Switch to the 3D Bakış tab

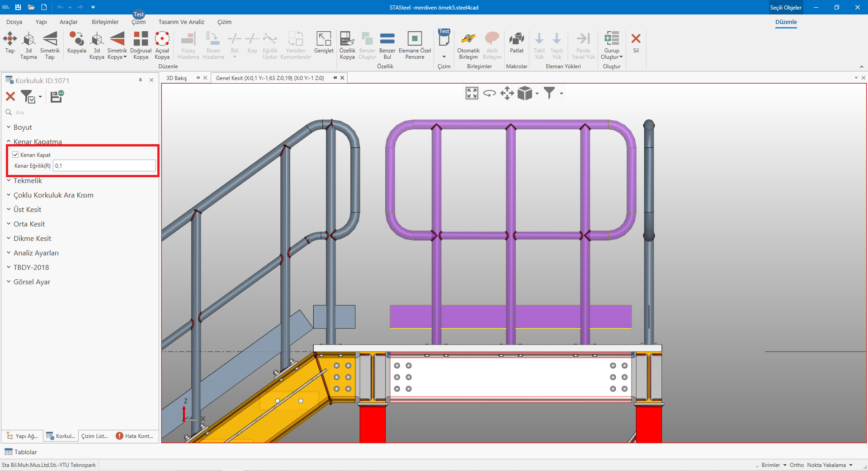coord(177,78)
